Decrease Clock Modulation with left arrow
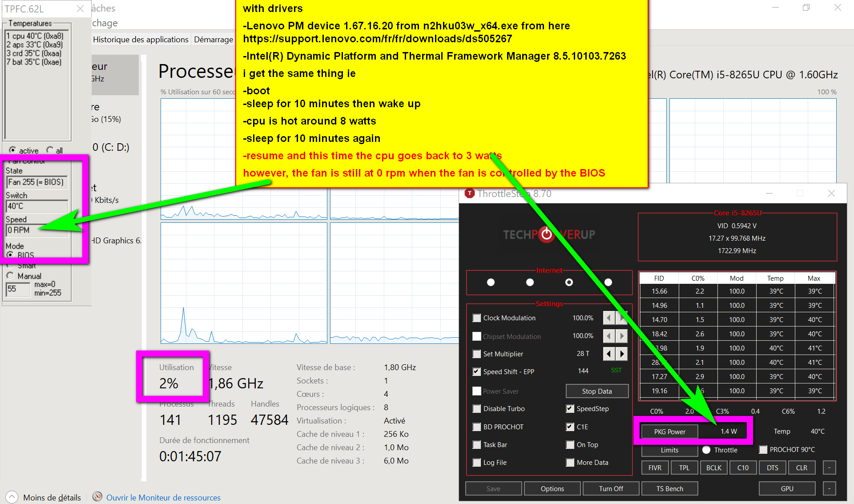This screenshot has width=854, height=504. (x=609, y=318)
